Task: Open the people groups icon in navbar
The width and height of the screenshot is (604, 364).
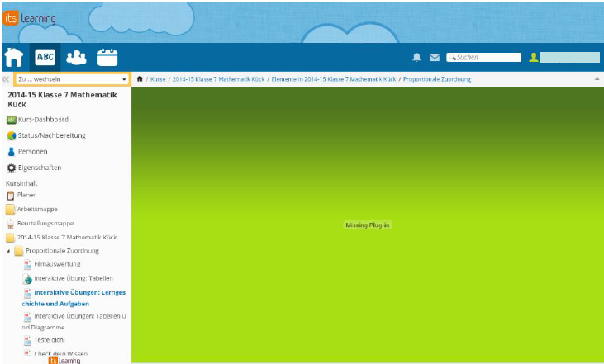Action: tap(76, 58)
